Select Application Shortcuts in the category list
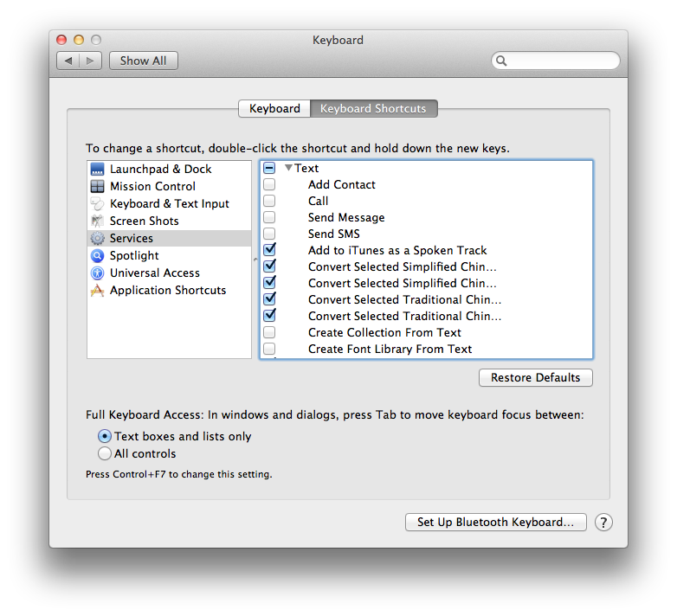The height and width of the screenshot is (616, 677). pyautogui.click(x=170, y=291)
